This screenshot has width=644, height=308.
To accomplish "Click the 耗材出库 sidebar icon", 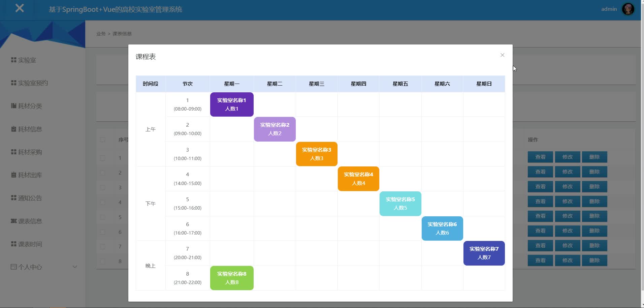I will click(x=13, y=175).
